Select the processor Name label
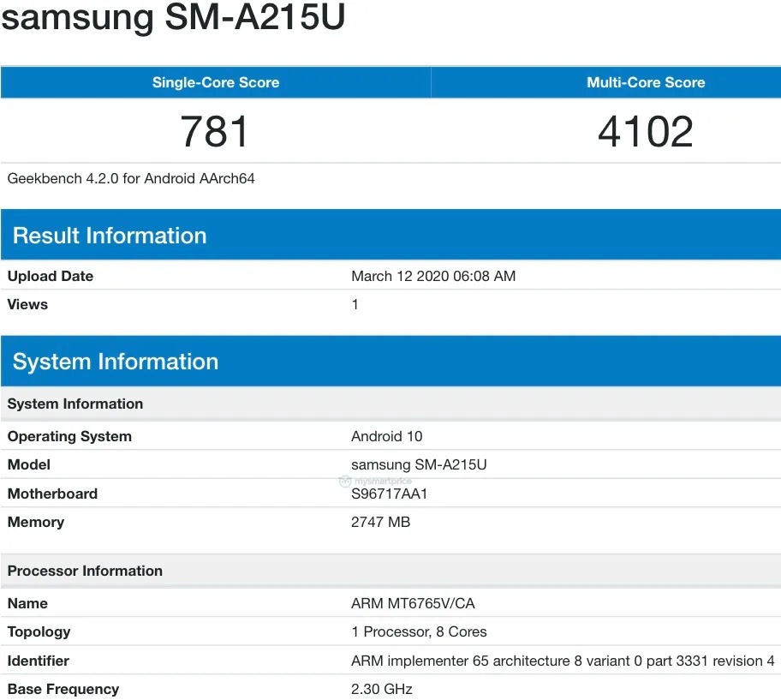The width and height of the screenshot is (781, 700). [x=27, y=603]
